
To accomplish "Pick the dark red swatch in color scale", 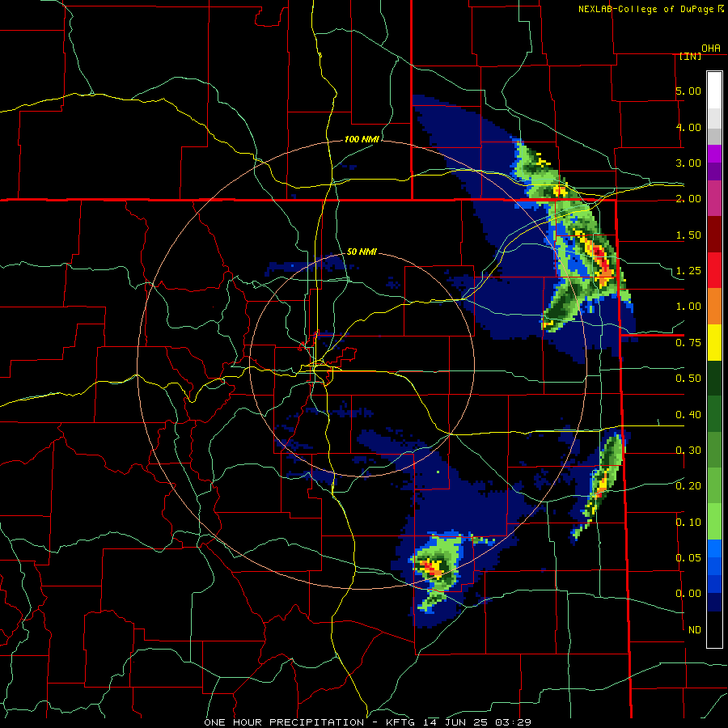I will (x=714, y=235).
